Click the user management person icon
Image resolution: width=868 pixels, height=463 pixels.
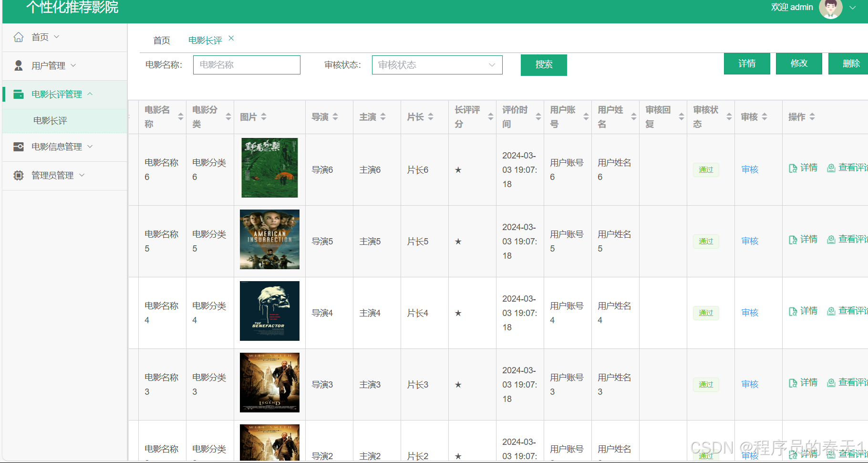coord(19,65)
